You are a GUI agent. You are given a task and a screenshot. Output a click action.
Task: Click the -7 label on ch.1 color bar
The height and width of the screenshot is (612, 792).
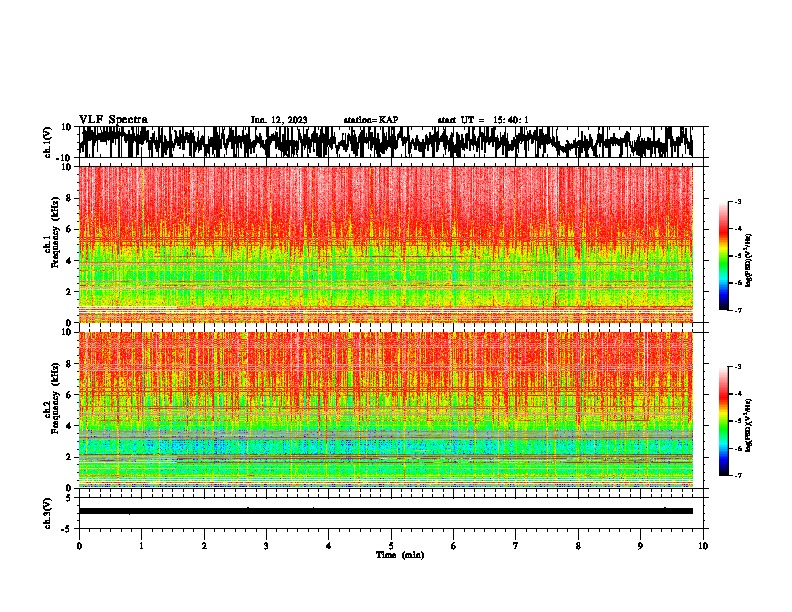point(738,310)
